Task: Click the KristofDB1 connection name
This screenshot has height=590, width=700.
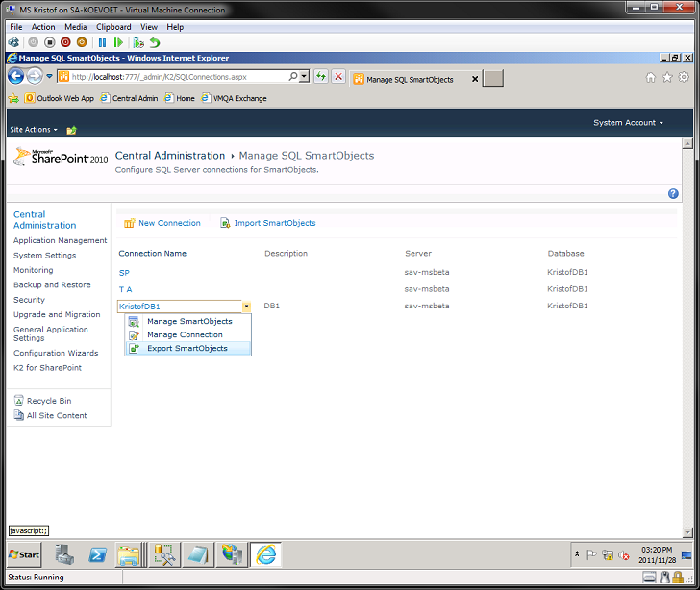Action: coord(139,307)
